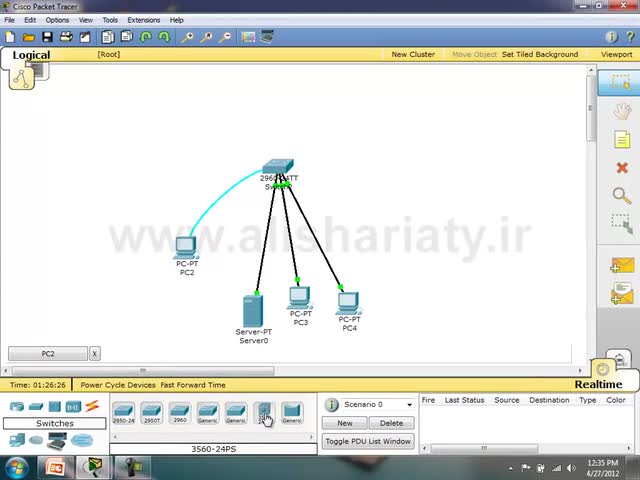Select the Wireless Devices category

pyautogui.click(x=73, y=407)
